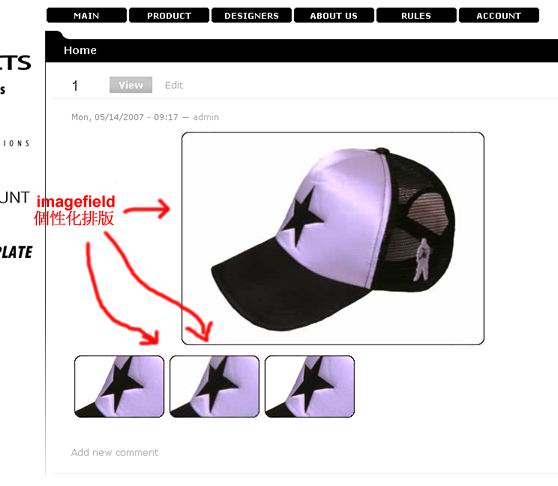This screenshot has height=486, width=558.
Task: Click the post date Mon, 05/14/2007
Action: coord(108,117)
